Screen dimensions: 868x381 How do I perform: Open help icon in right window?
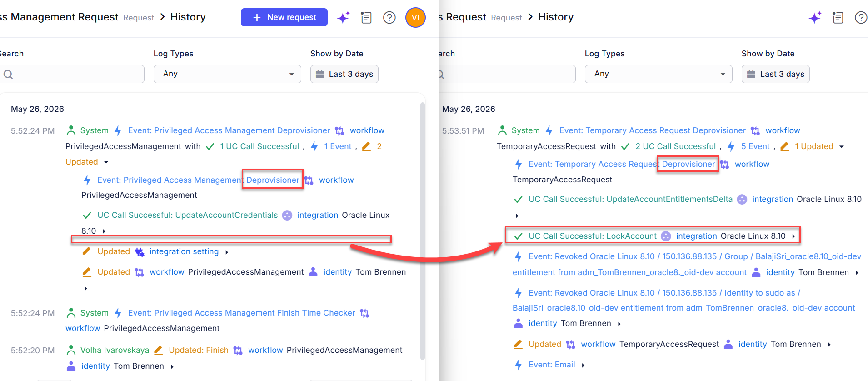[x=861, y=18]
